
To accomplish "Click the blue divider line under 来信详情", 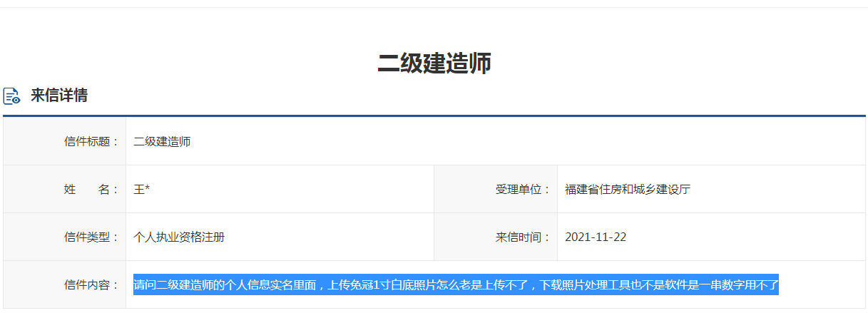I will pyautogui.click(x=434, y=115).
